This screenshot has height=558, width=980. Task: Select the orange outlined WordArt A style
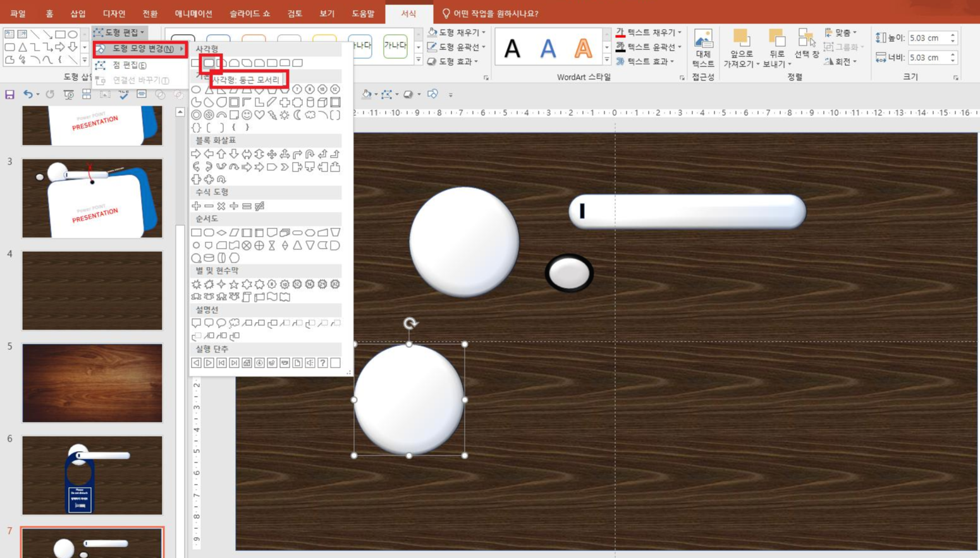[x=583, y=48]
